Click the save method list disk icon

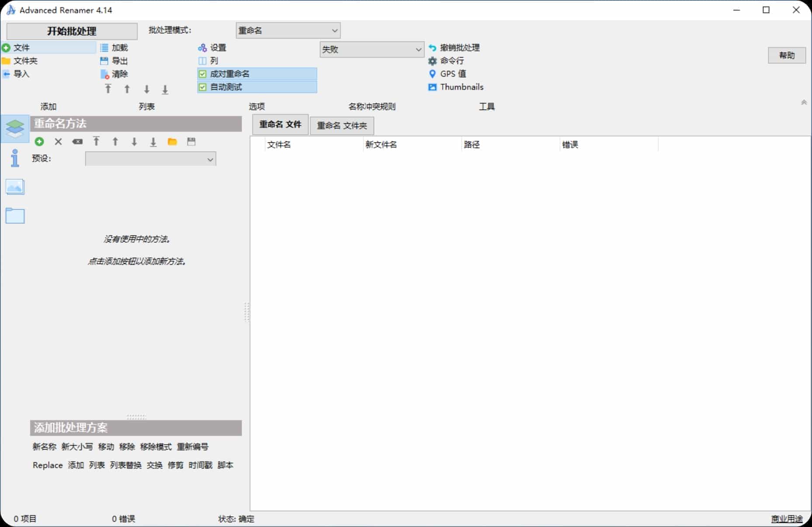point(191,141)
